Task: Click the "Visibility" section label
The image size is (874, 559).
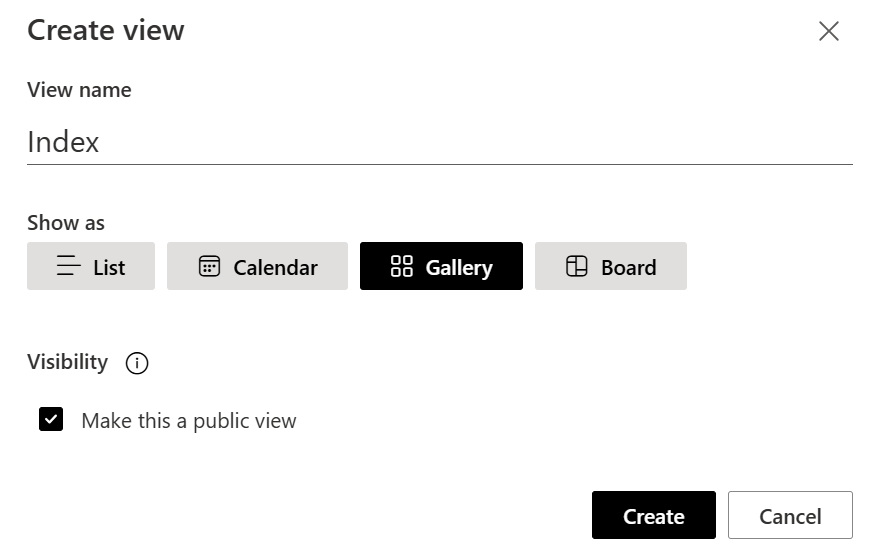Action: [67, 362]
